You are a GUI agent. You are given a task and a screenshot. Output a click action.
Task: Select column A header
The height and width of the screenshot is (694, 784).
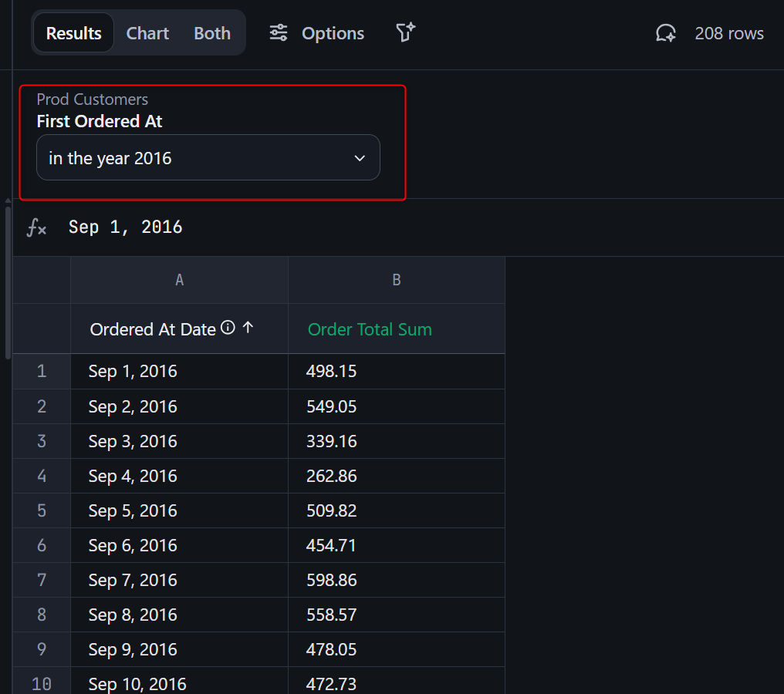point(179,280)
